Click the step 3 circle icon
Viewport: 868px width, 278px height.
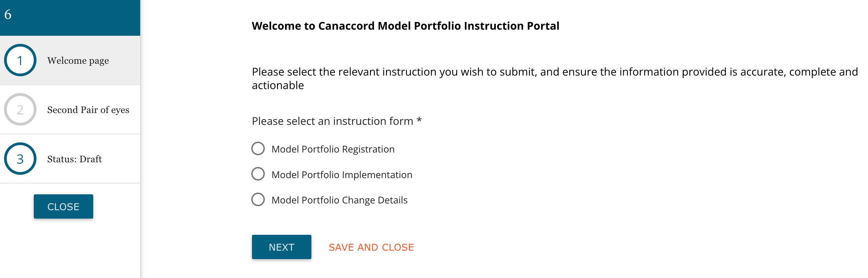pyautogui.click(x=20, y=159)
